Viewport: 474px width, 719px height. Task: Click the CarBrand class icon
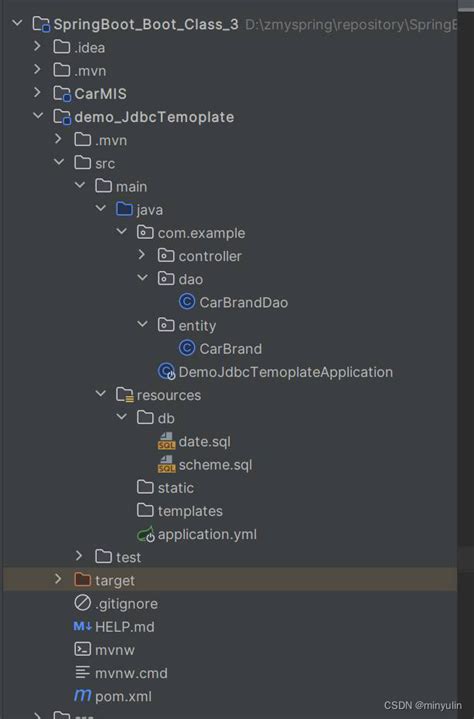[187, 348]
